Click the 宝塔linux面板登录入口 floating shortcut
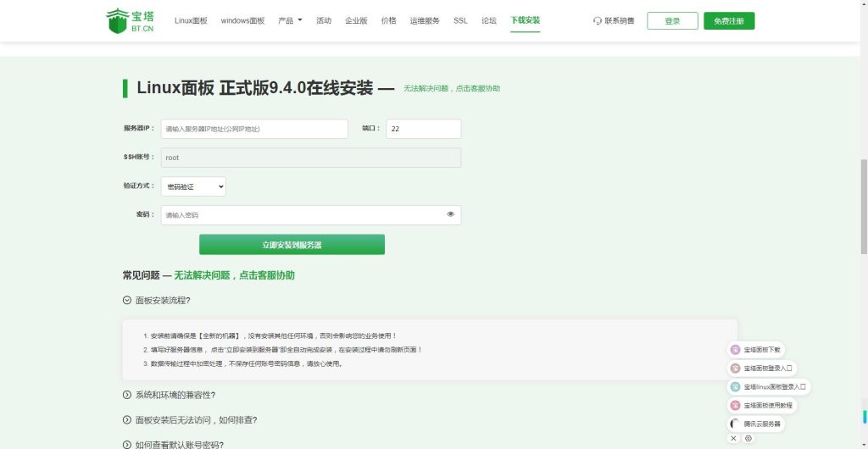 pos(769,386)
